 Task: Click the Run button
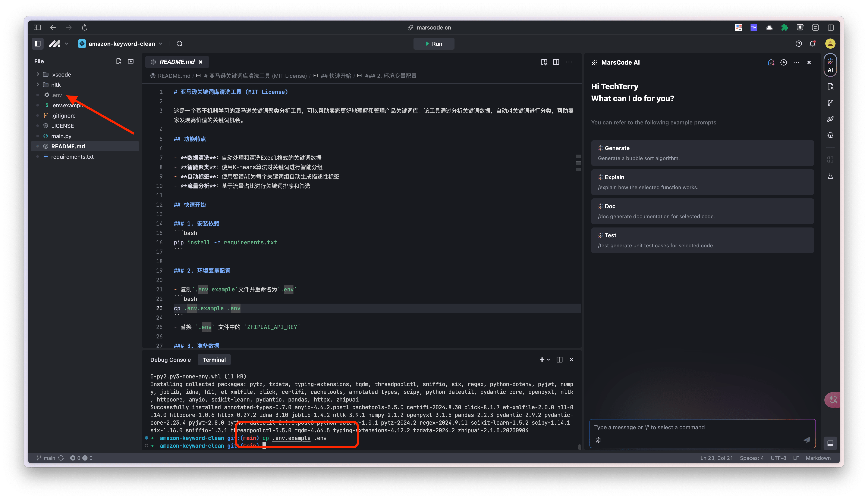coord(434,44)
